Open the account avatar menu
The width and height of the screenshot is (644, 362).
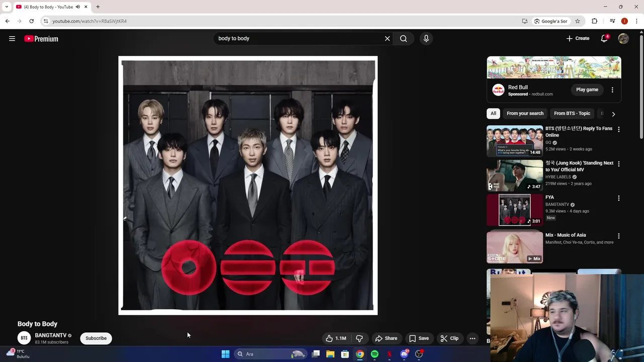pos(623,38)
